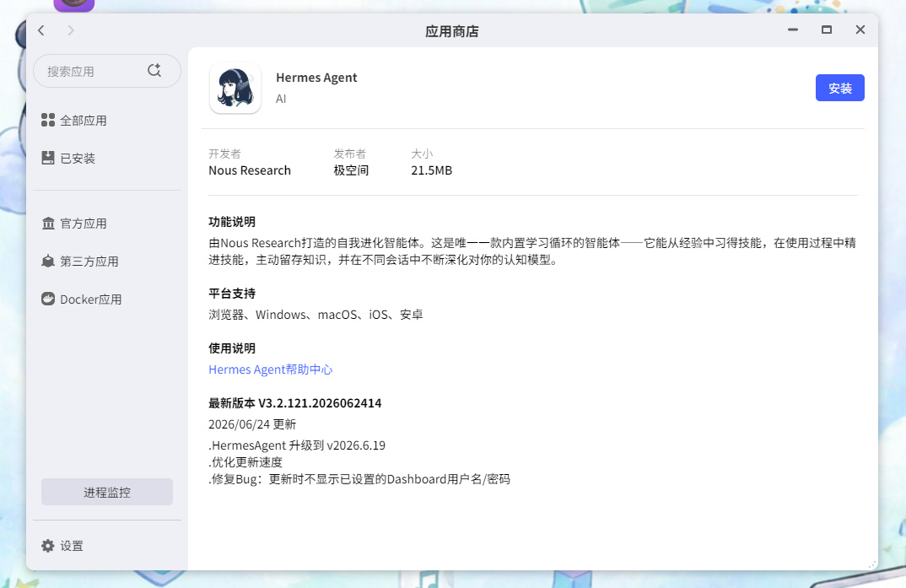Select the 第三方应用 category
This screenshot has width=906, height=588.
89,262
